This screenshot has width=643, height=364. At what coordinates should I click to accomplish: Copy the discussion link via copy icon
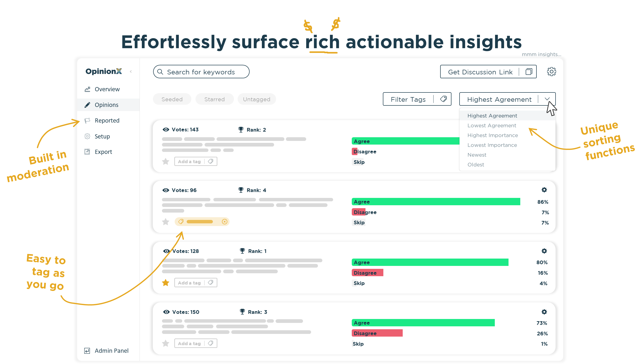click(x=529, y=72)
